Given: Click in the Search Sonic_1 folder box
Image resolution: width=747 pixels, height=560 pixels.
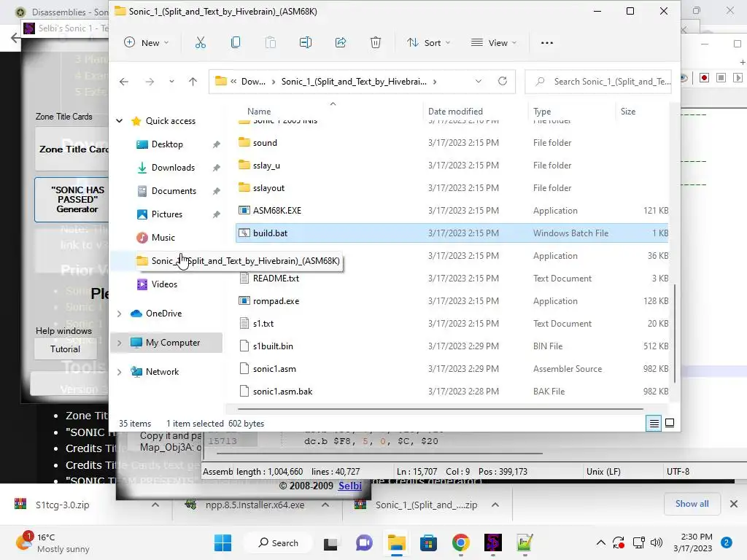Looking at the screenshot, I should point(598,82).
